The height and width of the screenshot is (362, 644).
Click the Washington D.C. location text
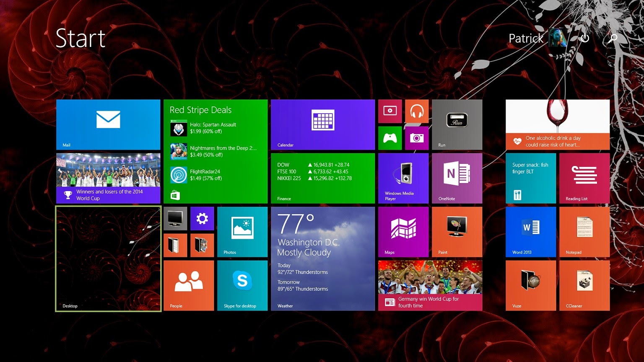tap(308, 242)
